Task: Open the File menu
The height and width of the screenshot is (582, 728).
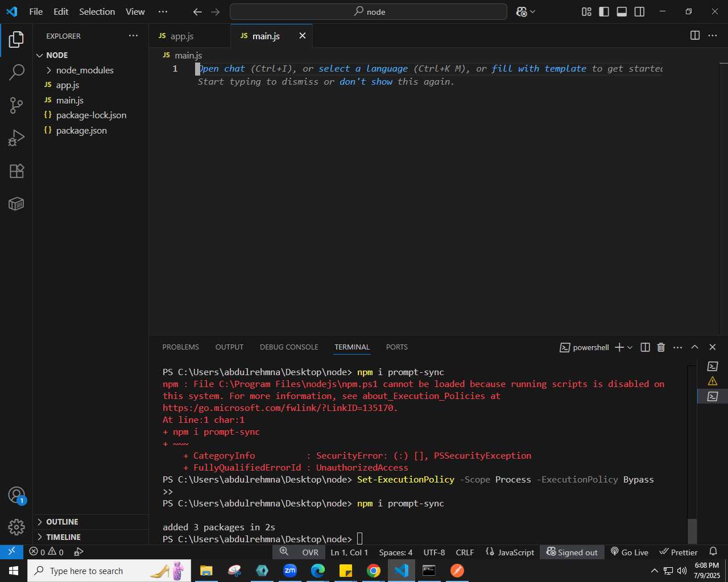Action: (x=36, y=11)
